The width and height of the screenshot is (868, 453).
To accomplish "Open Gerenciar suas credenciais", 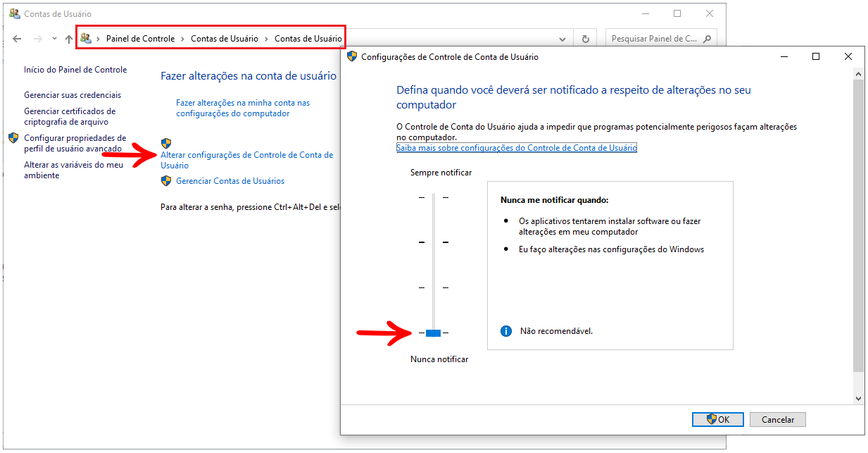I will [x=73, y=95].
